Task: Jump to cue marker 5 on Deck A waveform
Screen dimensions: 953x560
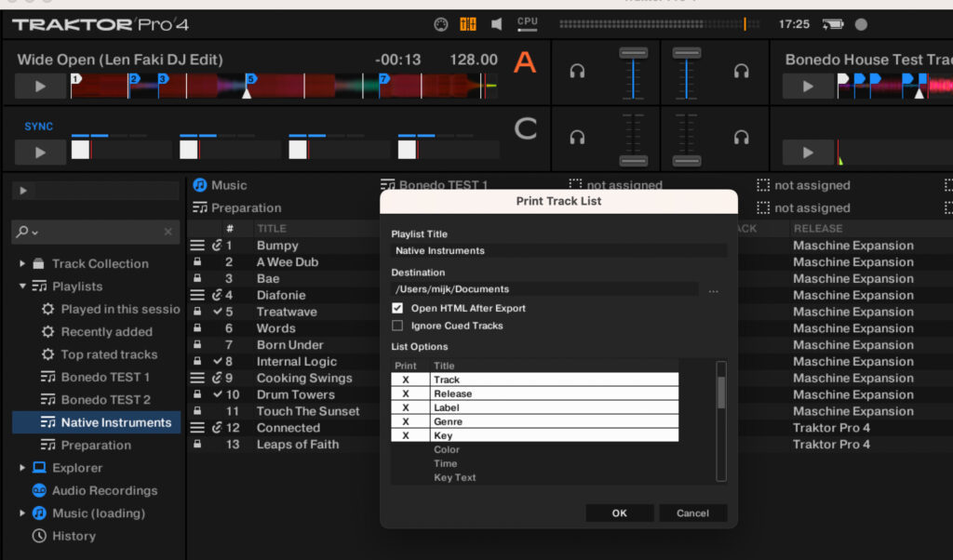Action: pos(251,79)
